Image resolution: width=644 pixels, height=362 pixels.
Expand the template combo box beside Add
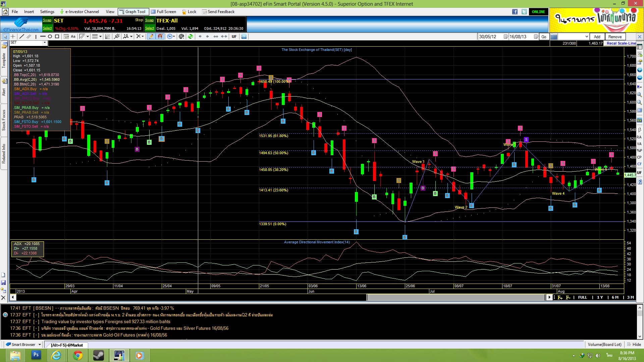point(586,37)
